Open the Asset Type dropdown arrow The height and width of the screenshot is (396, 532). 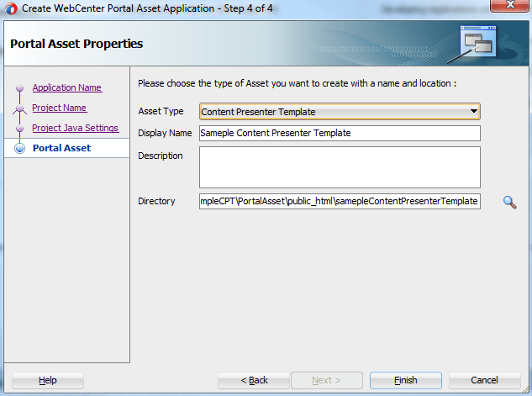[x=474, y=111]
